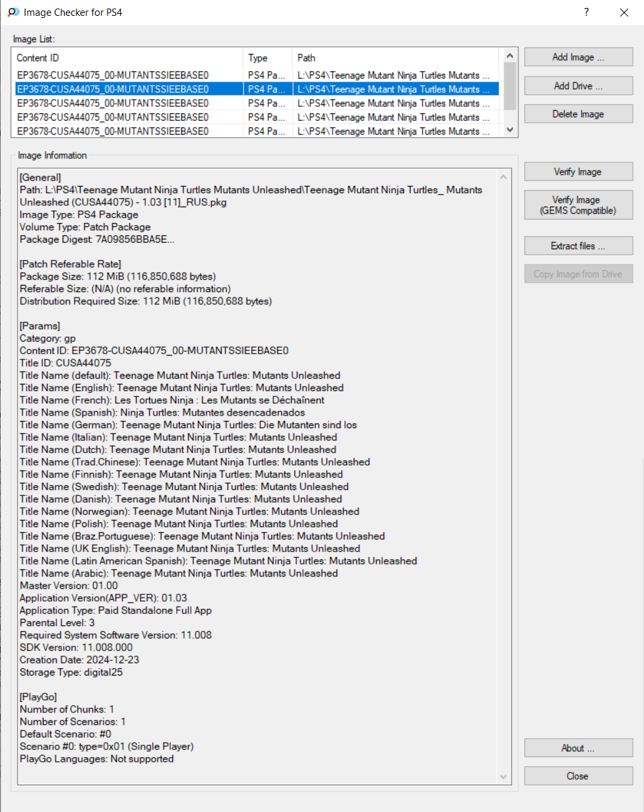The width and height of the screenshot is (644, 812).
Task: Click the 'Parental Level: 3' line
Action: pos(57,623)
